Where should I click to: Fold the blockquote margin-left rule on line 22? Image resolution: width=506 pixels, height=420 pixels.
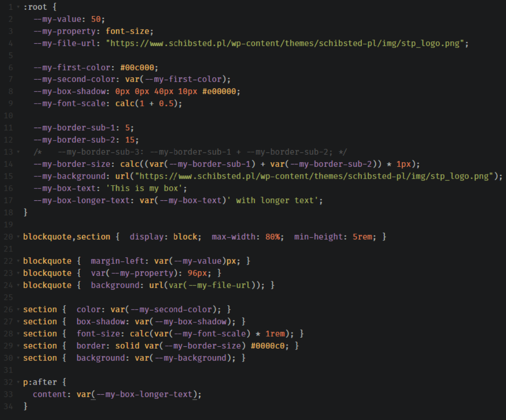click(x=18, y=261)
